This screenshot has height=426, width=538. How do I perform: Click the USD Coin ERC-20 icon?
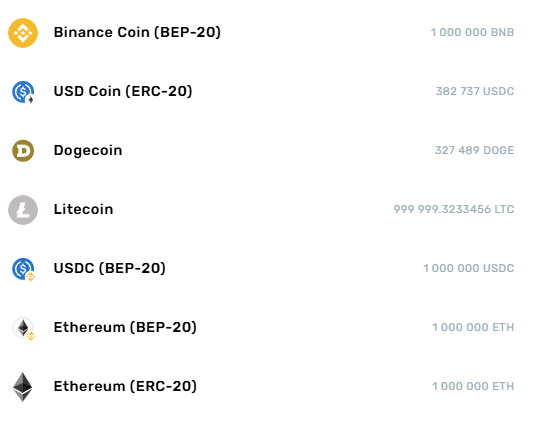point(23,92)
